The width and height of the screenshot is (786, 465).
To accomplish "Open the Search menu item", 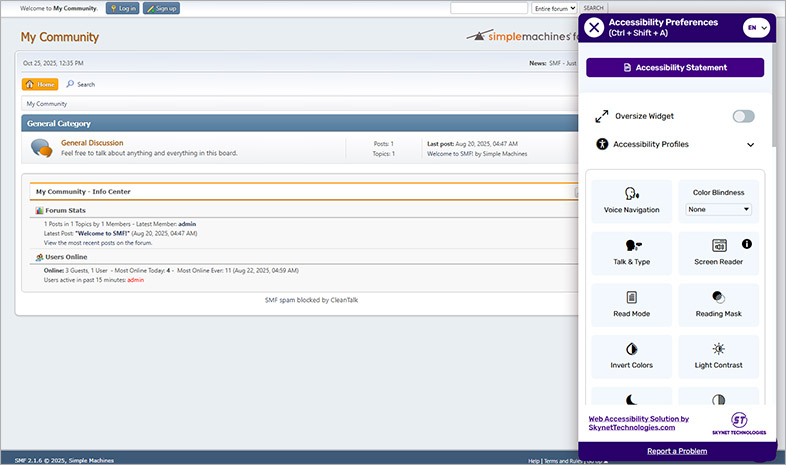I will 81,84.
